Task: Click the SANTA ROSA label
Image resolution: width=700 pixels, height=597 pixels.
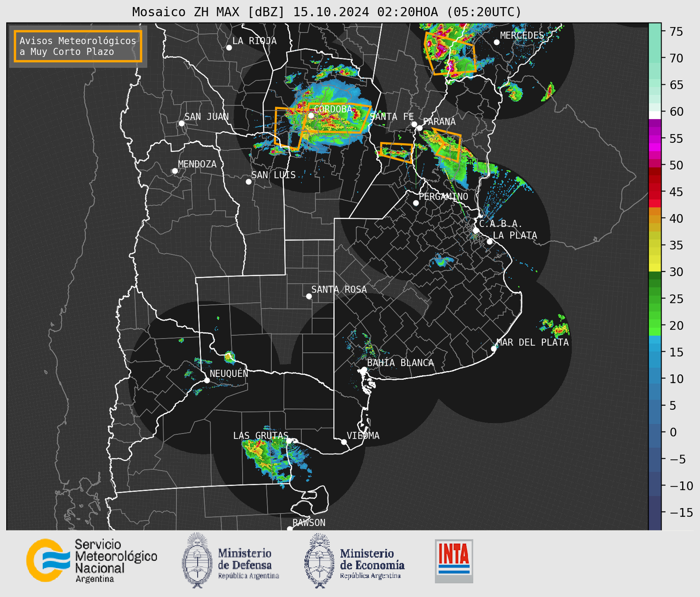Action: tap(339, 289)
